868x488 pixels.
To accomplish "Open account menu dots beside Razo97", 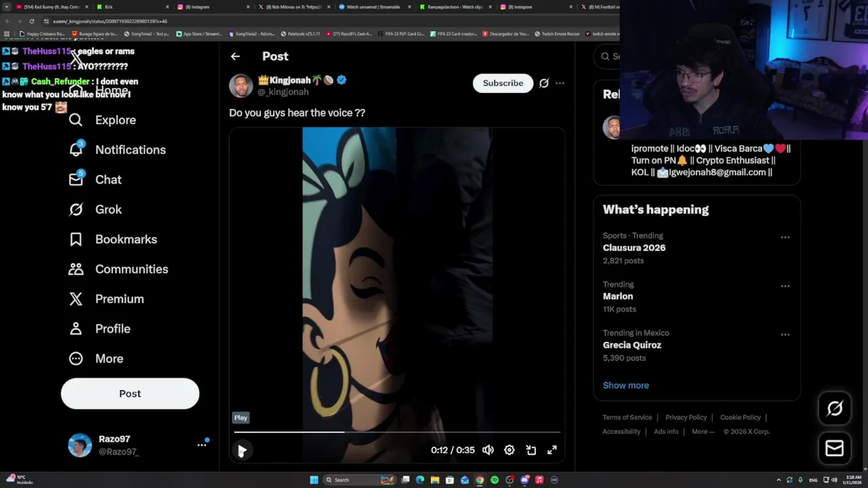I will (201, 445).
